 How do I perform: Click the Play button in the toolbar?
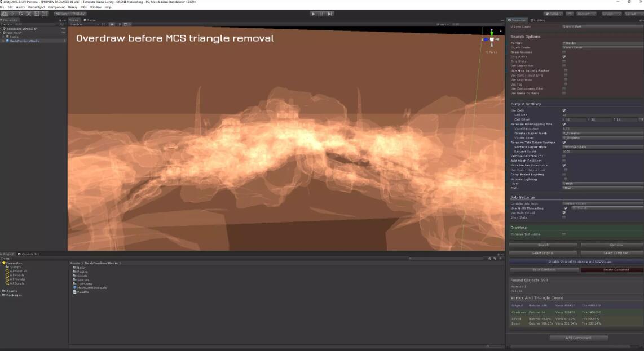314,14
